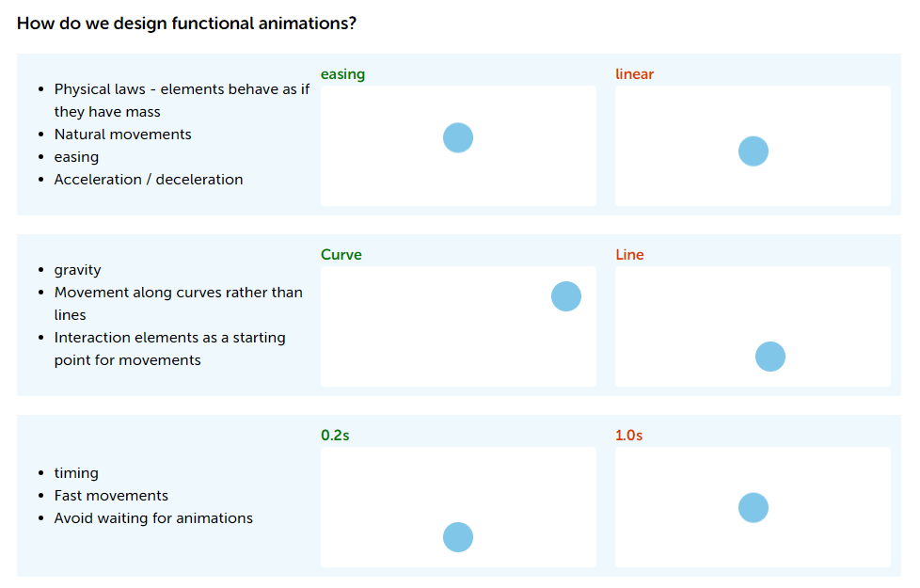The height and width of the screenshot is (588, 920).
Task: Click the blue circle in Curve demo
Action: click(565, 296)
